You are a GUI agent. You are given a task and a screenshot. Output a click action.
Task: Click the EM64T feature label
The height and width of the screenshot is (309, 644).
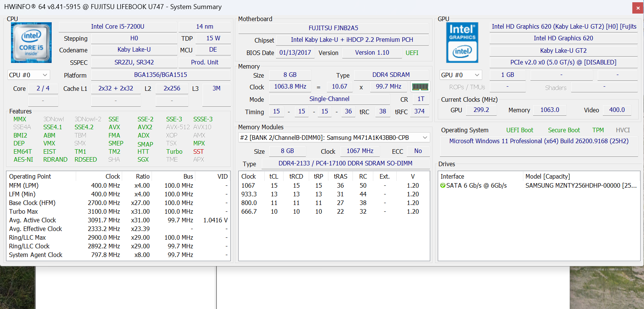(x=23, y=151)
